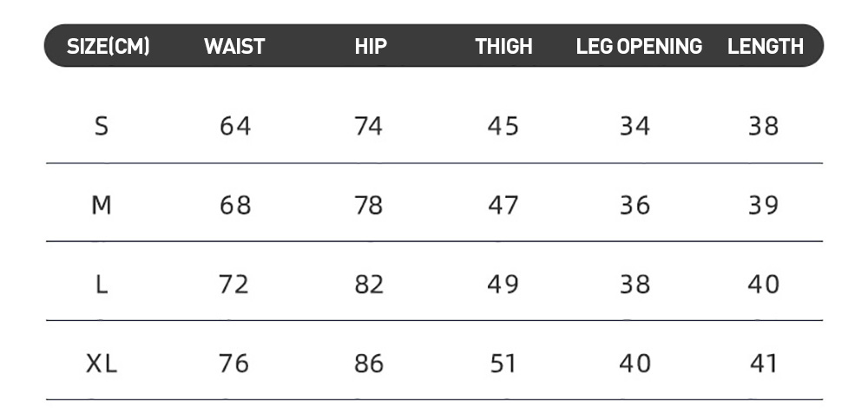Click thigh value 49 for size L
Image resolution: width=868 pixels, height=420 pixels.
click(x=503, y=285)
